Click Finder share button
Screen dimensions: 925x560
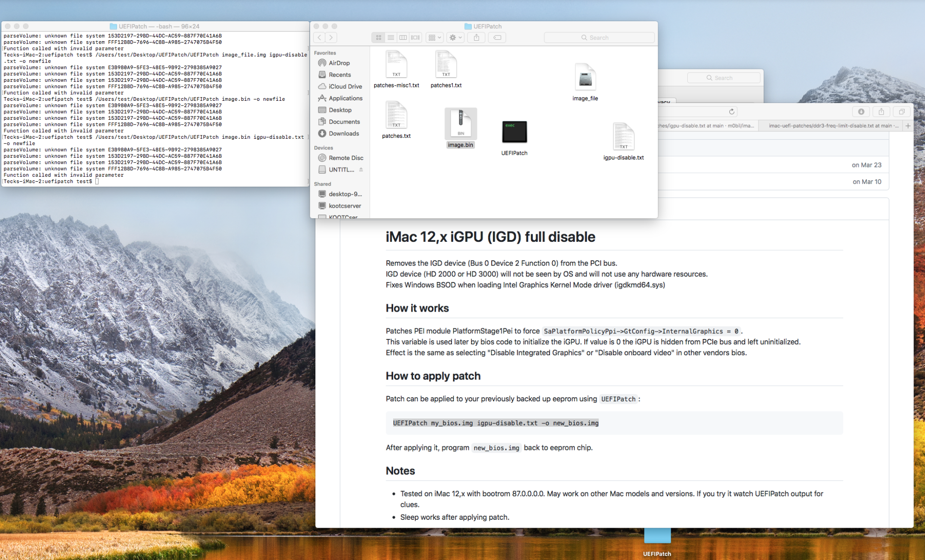[476, 37]
